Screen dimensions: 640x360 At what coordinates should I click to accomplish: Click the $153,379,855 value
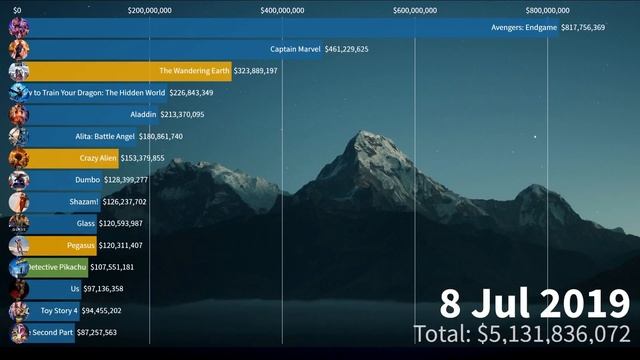pyautogui.click(x=142, y=158)
